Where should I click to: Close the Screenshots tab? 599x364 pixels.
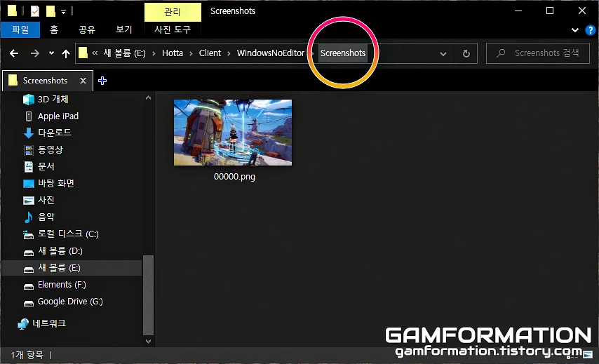[83, 81]
